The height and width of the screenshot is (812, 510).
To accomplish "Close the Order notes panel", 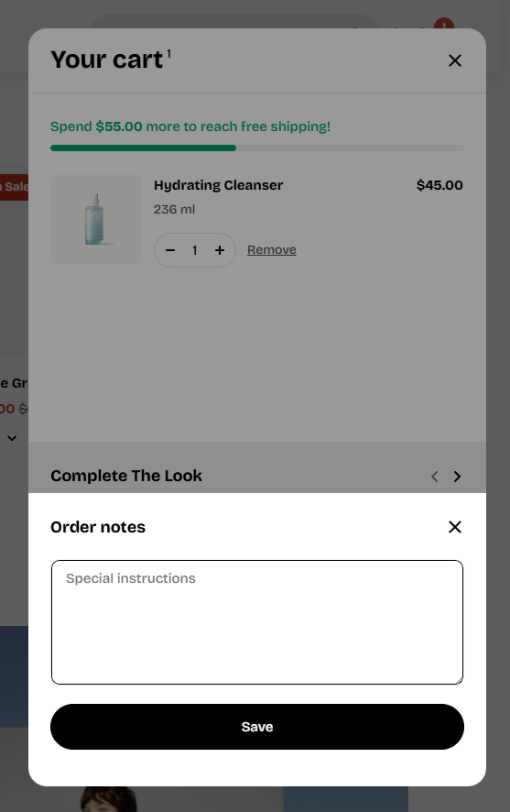I will [455, 527].
